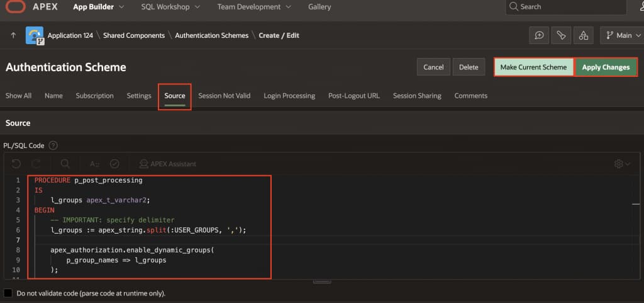644x303 pixels.
Task: Open the utilities icon next to comments
Action: (561, 36)
